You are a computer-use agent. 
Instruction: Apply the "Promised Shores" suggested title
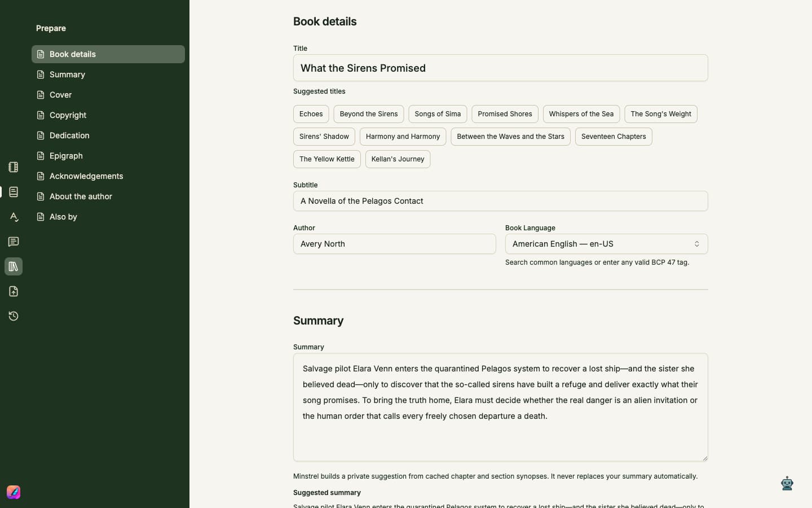pyautogui.click(x=505, y=114)
